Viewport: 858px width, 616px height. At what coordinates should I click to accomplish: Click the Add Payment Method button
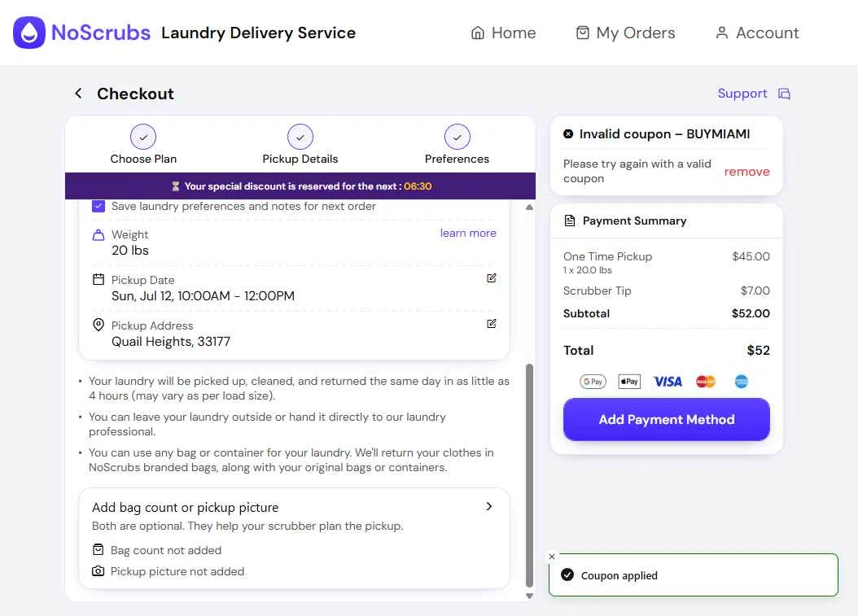click(x=667, y=420)
